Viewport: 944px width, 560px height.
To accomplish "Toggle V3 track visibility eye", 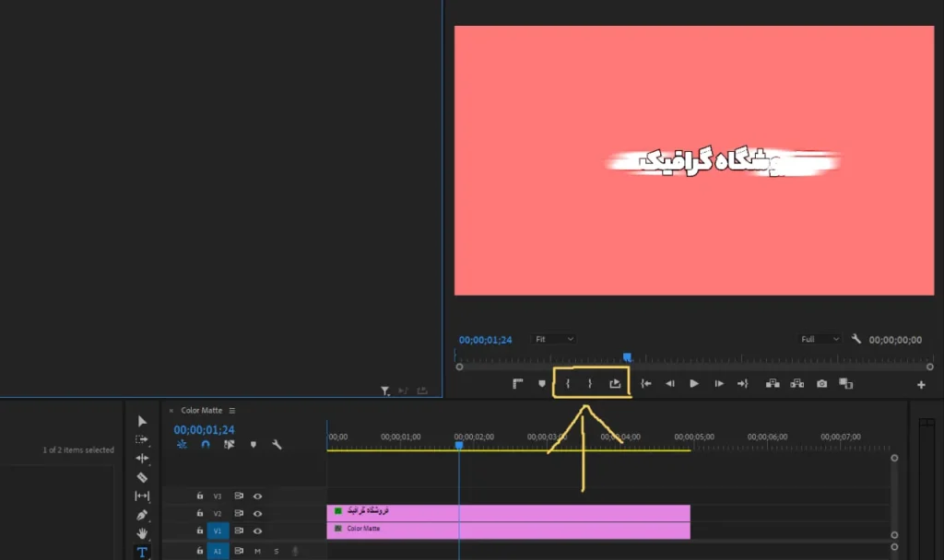I will 258,496.
